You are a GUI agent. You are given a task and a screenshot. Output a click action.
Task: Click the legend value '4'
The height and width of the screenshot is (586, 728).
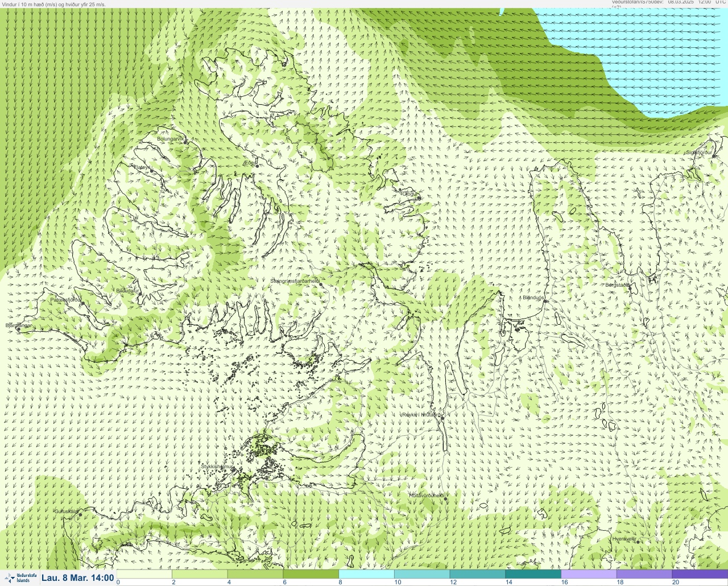click(x=229, y=582)
